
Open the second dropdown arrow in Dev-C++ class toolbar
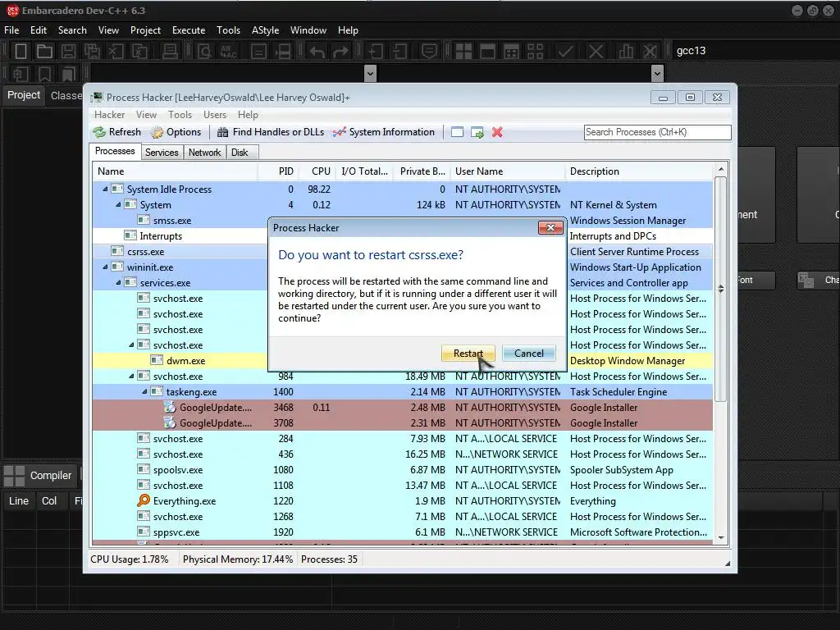[657, 73]
